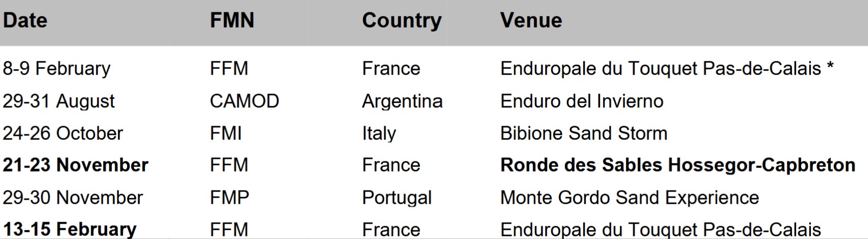The image size is (868, 239).
Task: Click the bold 21-23 November date
Action: [x=76, y=165]
